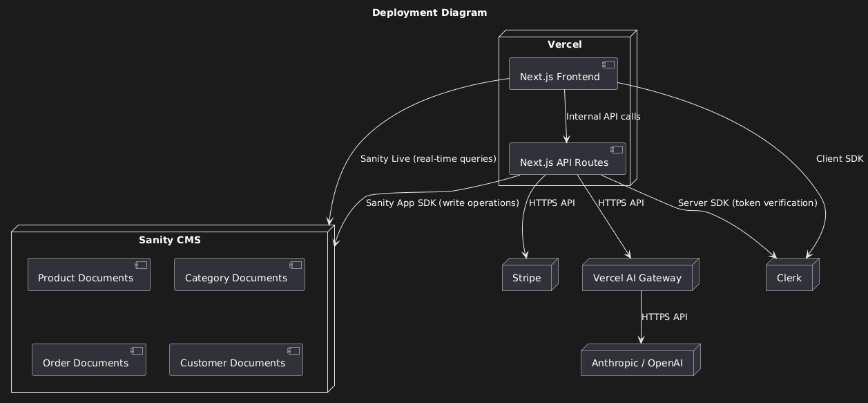Image resolution: width=868 pixels, height=403 pixels.
Task: Click the "Sanity Live (real-time queries)" label
Action: (x=428, y=158)
